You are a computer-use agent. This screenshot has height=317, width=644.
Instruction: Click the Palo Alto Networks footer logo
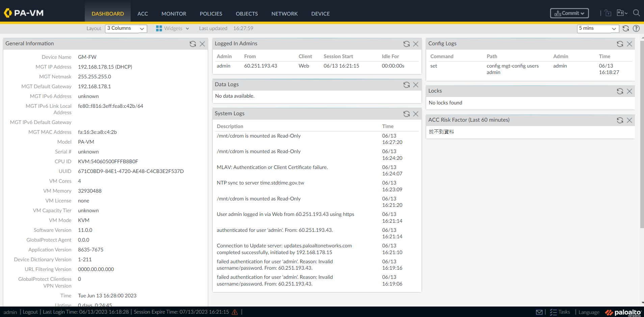[x=623, y=313]
